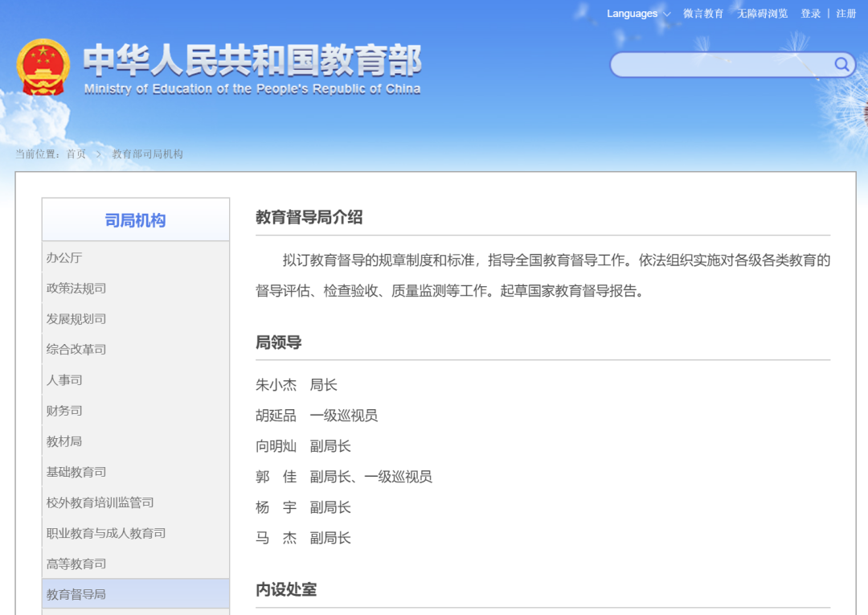Open the 微言教育 link

point(703,14)
